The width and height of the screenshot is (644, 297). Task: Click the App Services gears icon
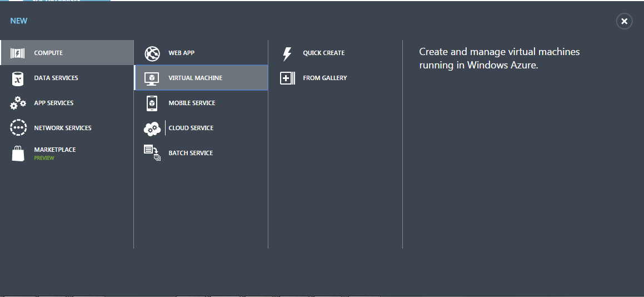[18, 103]
